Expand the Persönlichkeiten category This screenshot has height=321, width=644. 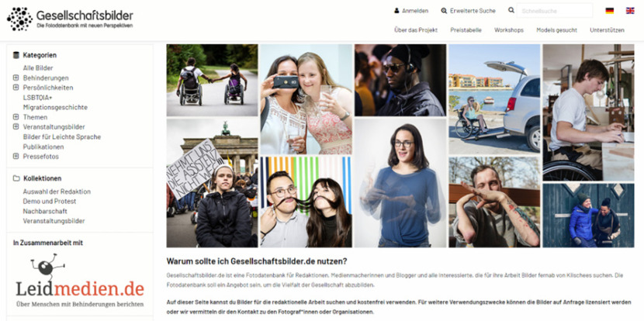[x=16, y=88]
